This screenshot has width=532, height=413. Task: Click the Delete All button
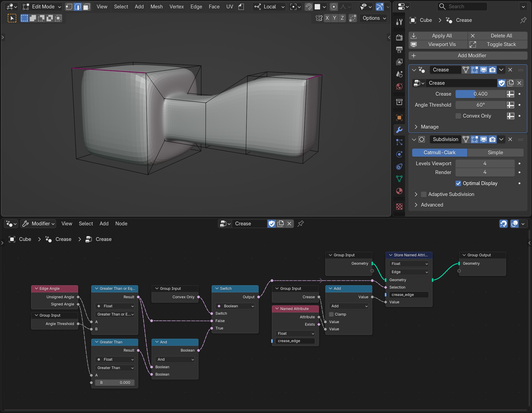click(498, 36)
